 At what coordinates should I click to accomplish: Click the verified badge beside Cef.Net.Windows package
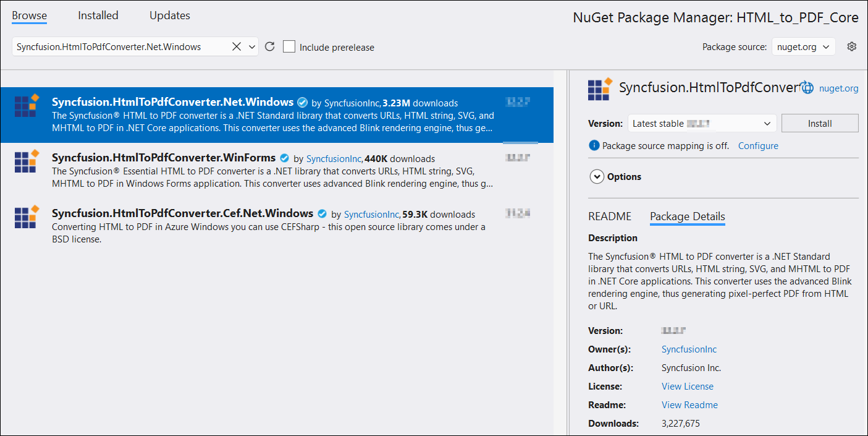322,214
